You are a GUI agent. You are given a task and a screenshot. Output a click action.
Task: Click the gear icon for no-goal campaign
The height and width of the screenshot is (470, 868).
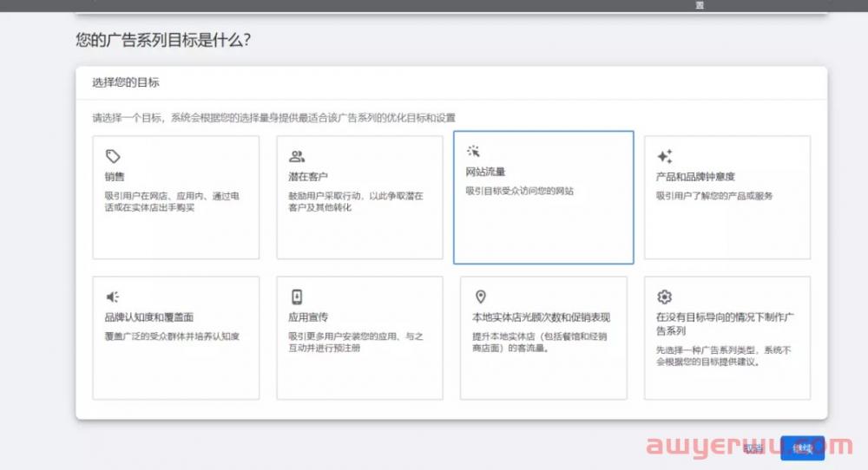(664, 297)
